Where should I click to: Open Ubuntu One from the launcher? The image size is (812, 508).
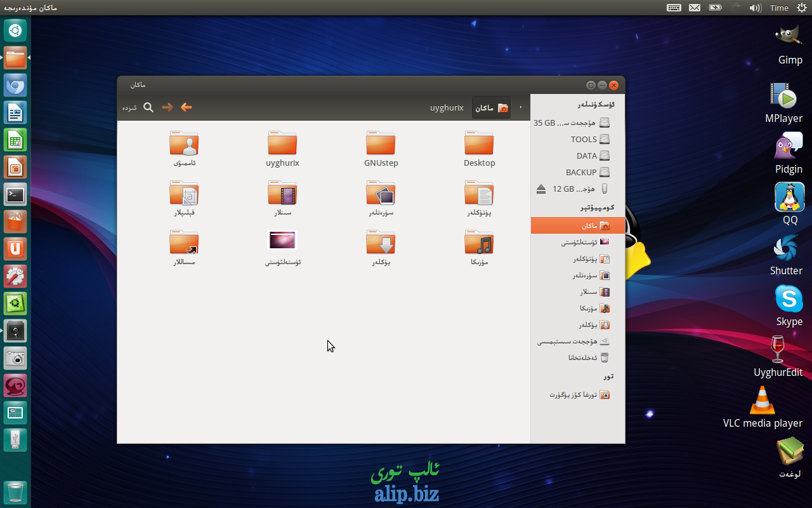pos(15,250)
